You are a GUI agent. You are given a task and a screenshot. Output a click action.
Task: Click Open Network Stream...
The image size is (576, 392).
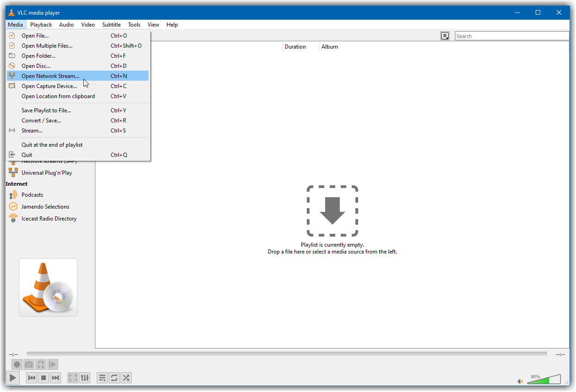point(78,76)
